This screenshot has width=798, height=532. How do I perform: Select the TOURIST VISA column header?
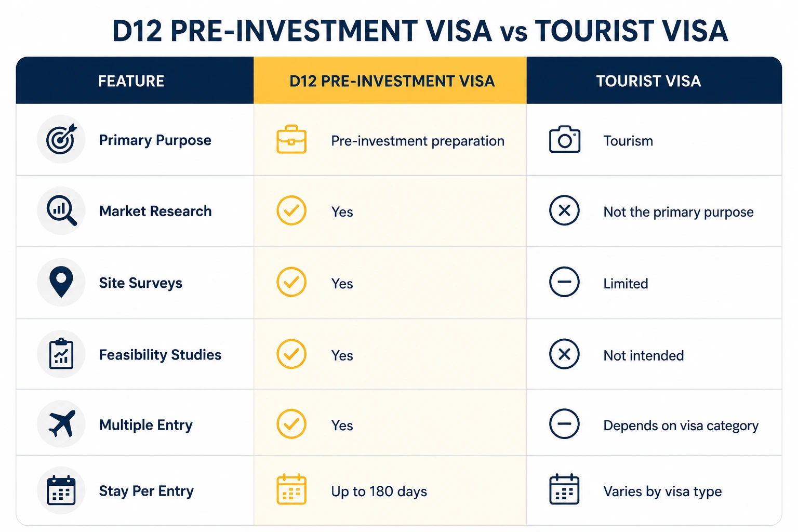pyautogui.click(x=654, y=81)
